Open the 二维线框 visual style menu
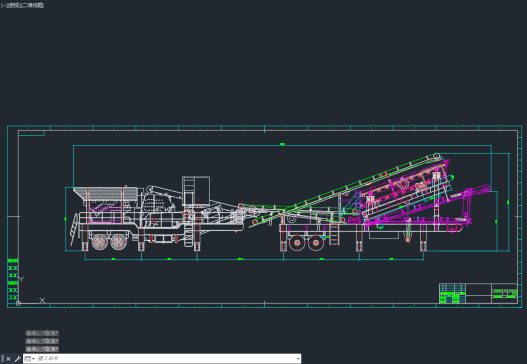 point(33,5)
